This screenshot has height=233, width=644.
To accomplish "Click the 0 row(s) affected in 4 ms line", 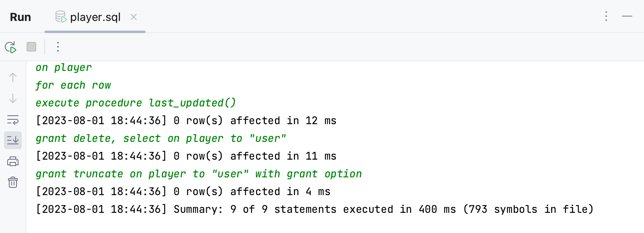I will (183, 191).
